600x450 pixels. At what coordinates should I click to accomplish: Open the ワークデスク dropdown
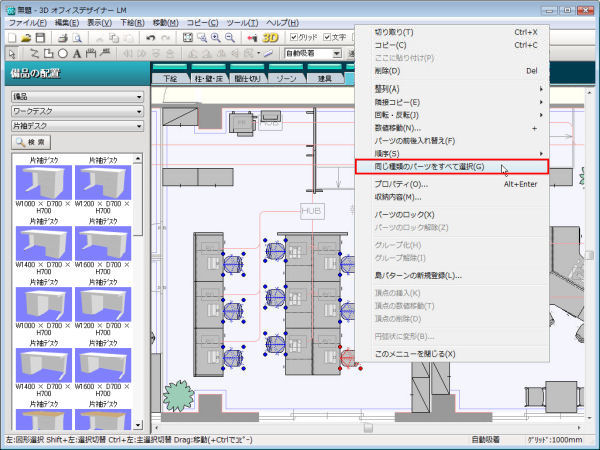point(77,111)
